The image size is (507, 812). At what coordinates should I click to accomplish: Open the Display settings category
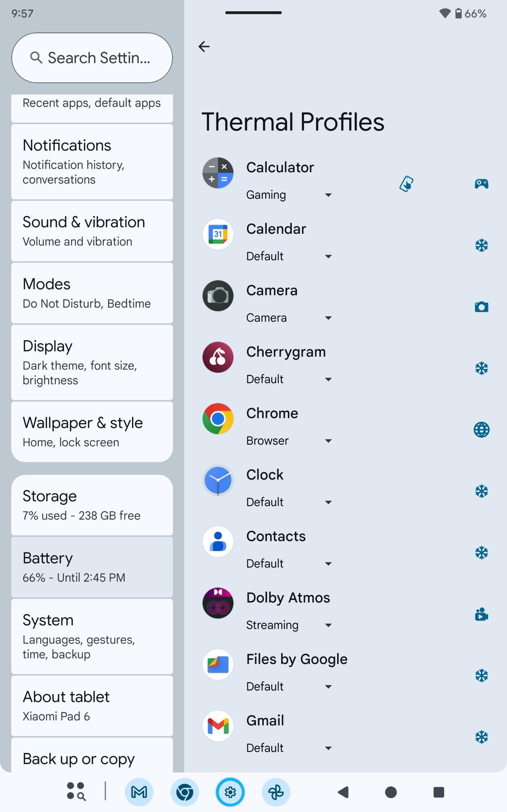(92, 362)
